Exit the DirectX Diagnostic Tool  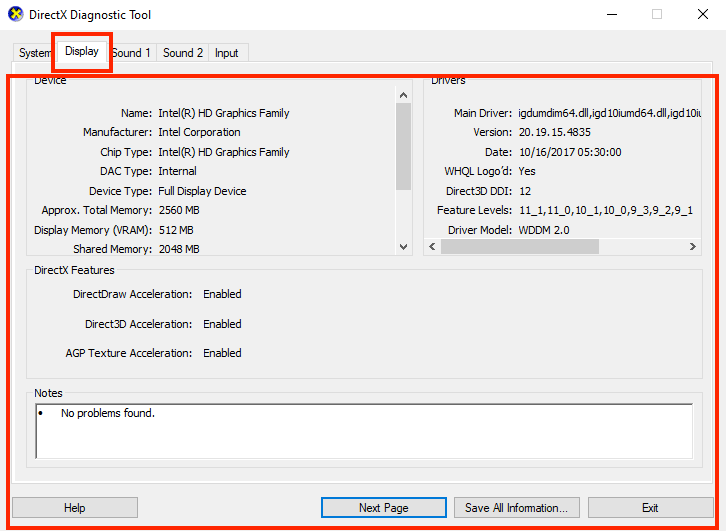point(650,508)
